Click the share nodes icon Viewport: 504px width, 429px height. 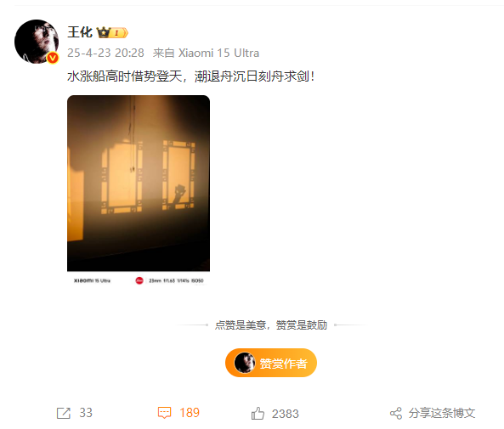pos(396,413)
